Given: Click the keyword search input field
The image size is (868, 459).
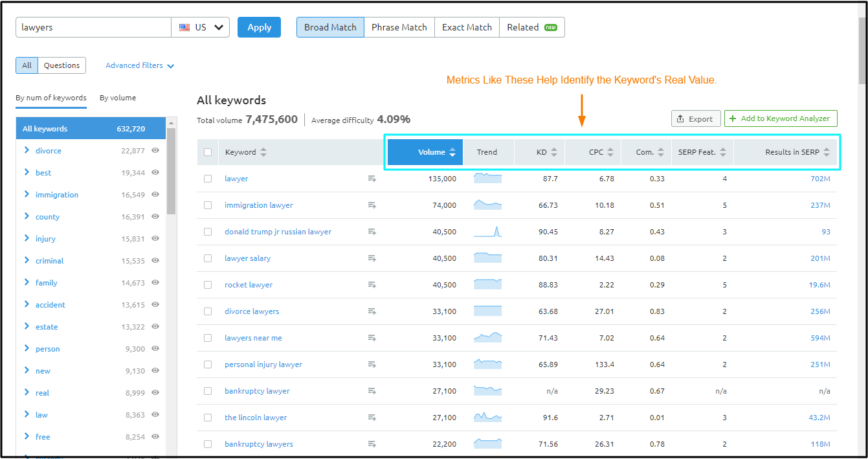Looking at the screenshot, I should point(93,27).
